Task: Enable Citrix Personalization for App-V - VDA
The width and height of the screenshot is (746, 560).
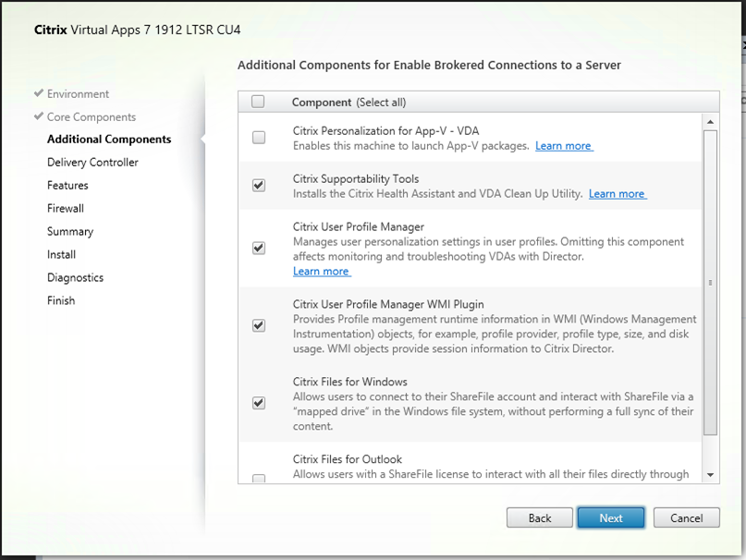Action: coord(259,138)
